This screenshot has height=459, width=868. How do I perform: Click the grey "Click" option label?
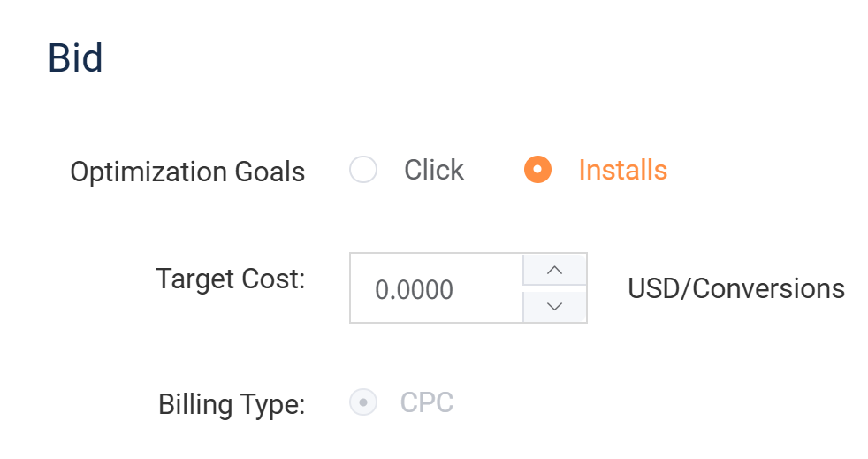tap(433, 170)
